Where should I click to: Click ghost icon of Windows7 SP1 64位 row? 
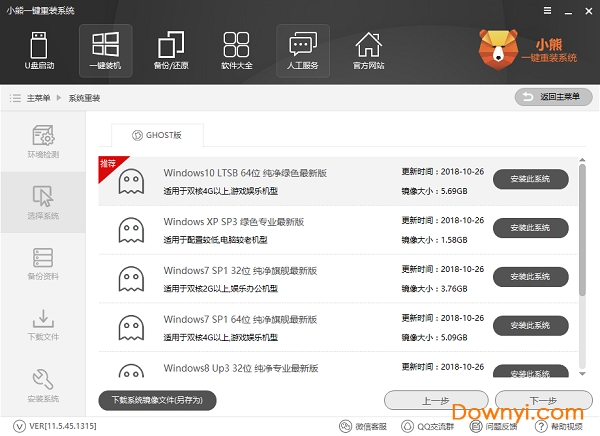(131, 328)
